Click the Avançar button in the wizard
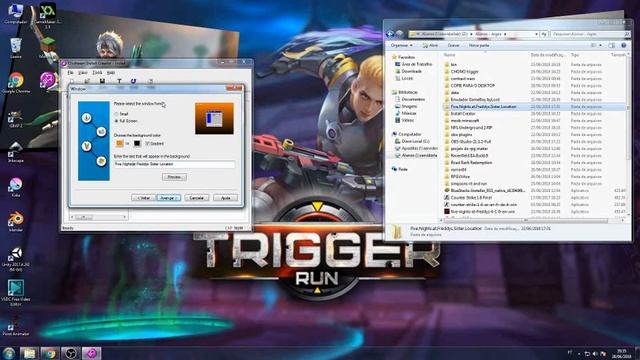The width and height of the screenshot is (640, 360). point(169,198)
